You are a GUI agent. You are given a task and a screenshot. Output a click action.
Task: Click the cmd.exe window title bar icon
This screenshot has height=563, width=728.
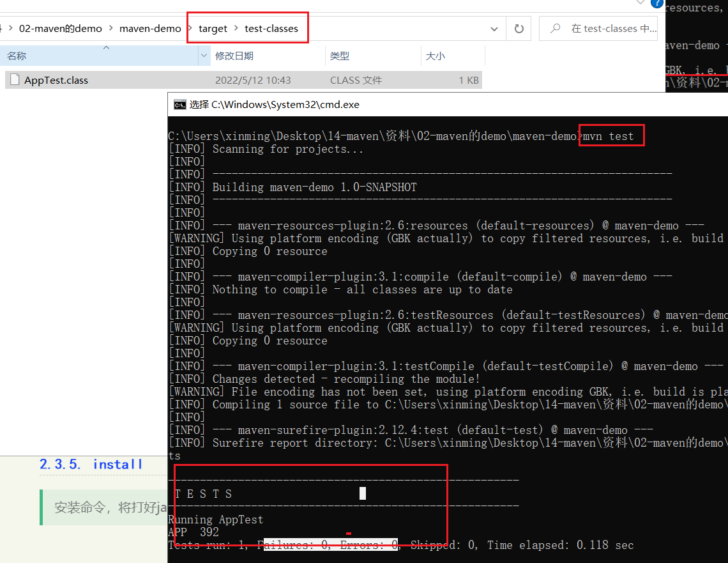179,105
